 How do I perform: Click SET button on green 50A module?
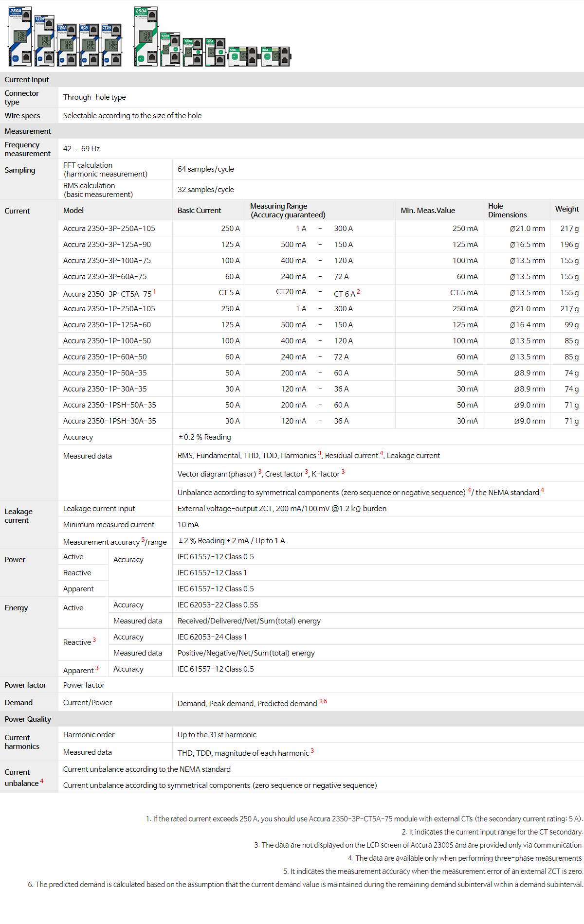[x=235, y=56]
